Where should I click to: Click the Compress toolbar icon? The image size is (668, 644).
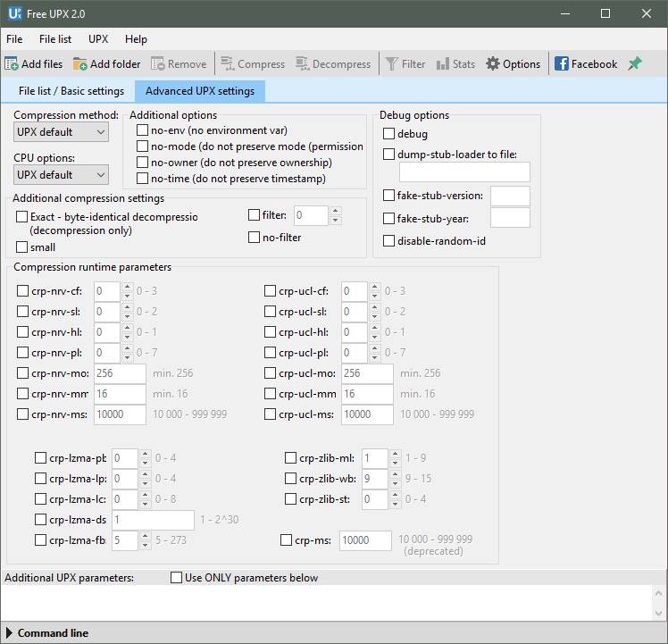228,64
